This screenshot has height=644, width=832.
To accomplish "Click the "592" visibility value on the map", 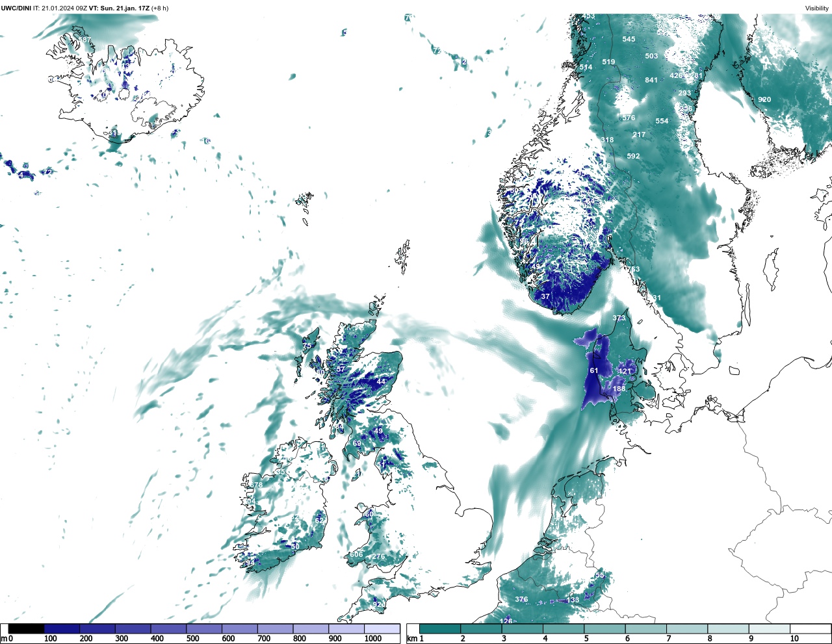I will point(633,156).
